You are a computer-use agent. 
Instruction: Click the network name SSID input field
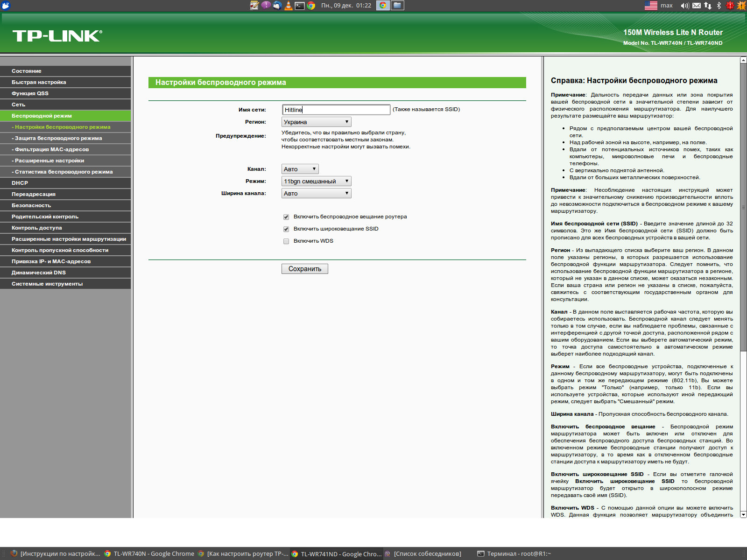(x=336, y=110)
